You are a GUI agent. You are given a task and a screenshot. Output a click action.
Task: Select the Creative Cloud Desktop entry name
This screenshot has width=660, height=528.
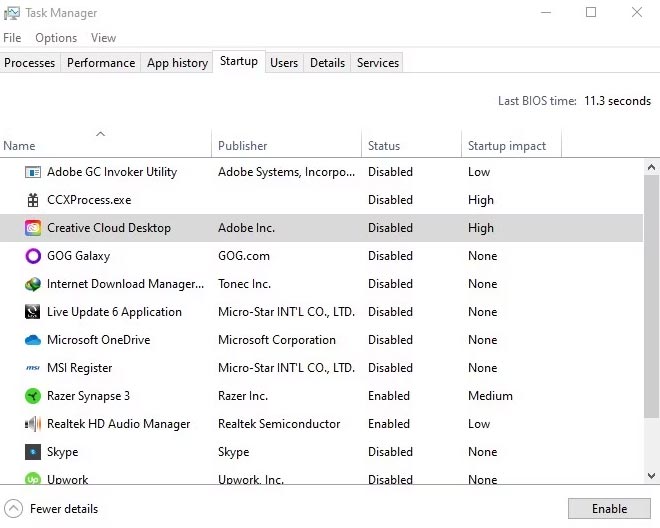pyautogui.click(x=109, y=228)
